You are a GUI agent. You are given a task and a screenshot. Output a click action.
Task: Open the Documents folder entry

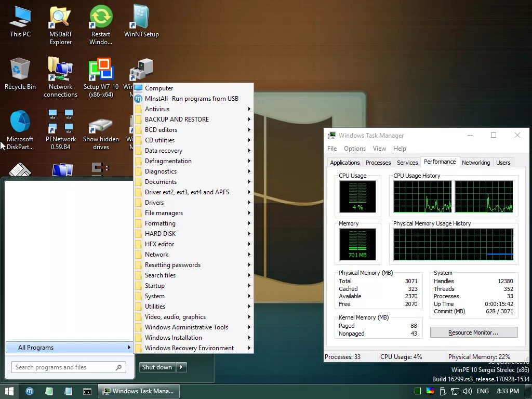193,182
